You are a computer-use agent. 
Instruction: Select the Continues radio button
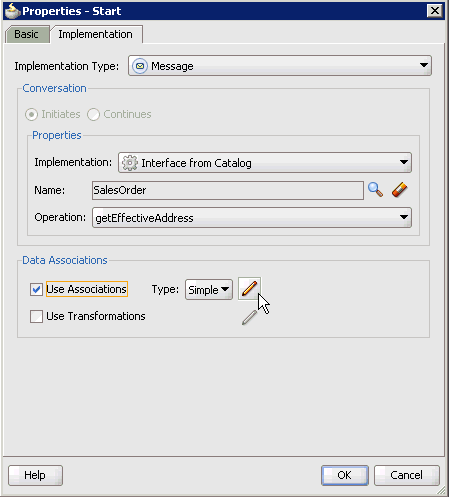click(93, 114)
